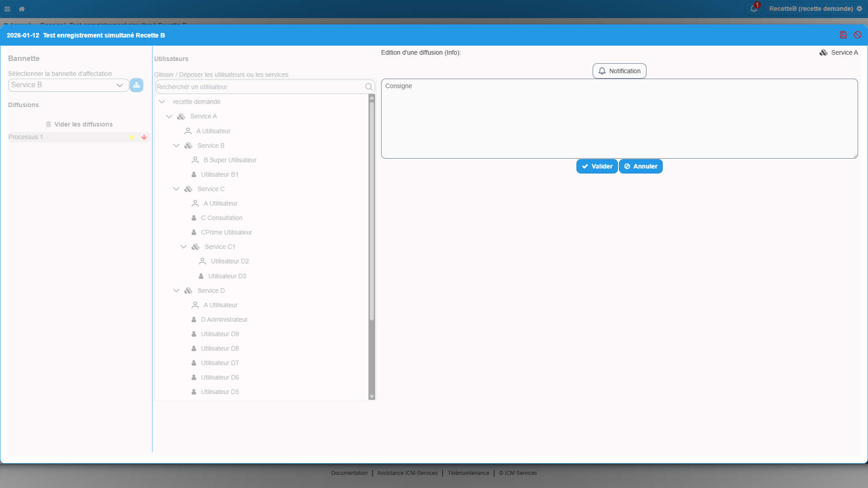
Task: Click the trash icon of Vider les diffusions
Action: click(48, 124)
